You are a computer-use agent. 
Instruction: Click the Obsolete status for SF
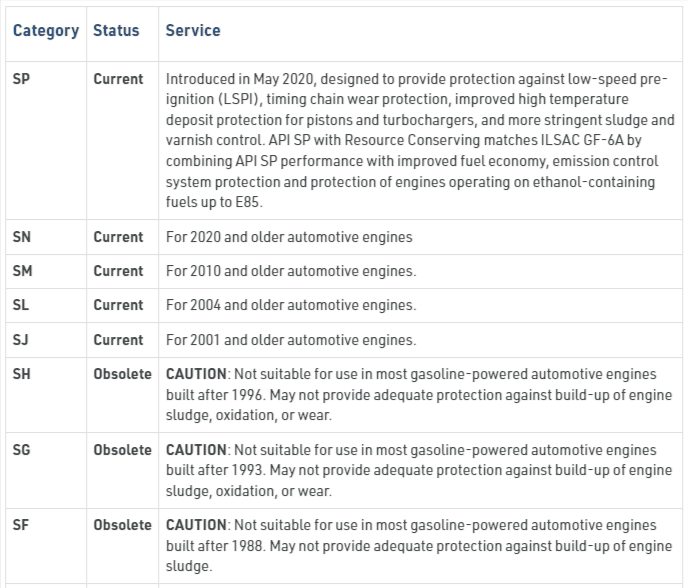point(122,525)
